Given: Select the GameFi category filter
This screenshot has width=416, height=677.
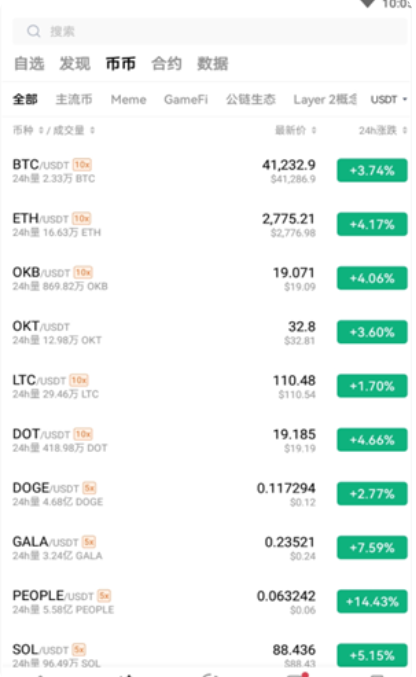Looking at the screenshot, I should (186, 100).
